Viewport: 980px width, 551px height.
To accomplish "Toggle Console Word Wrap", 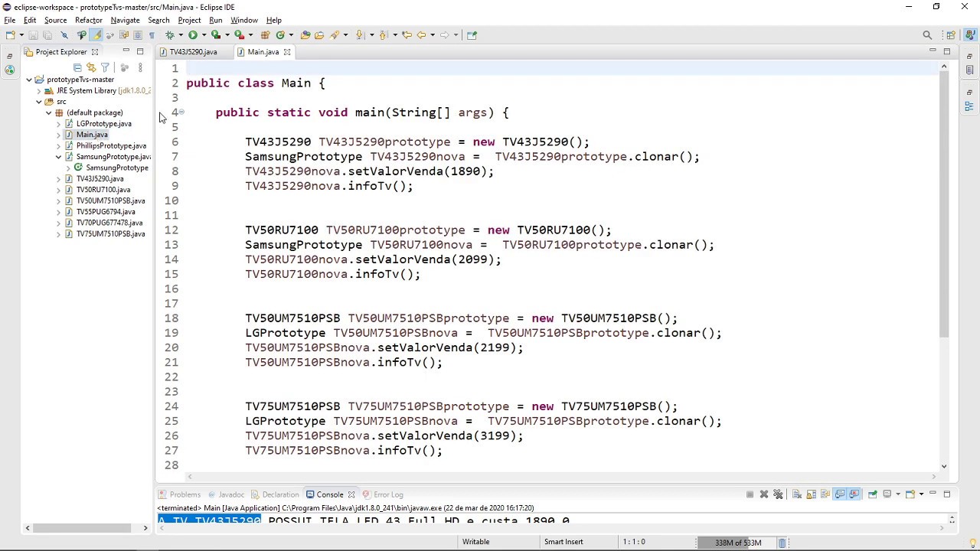I will 825,494.
